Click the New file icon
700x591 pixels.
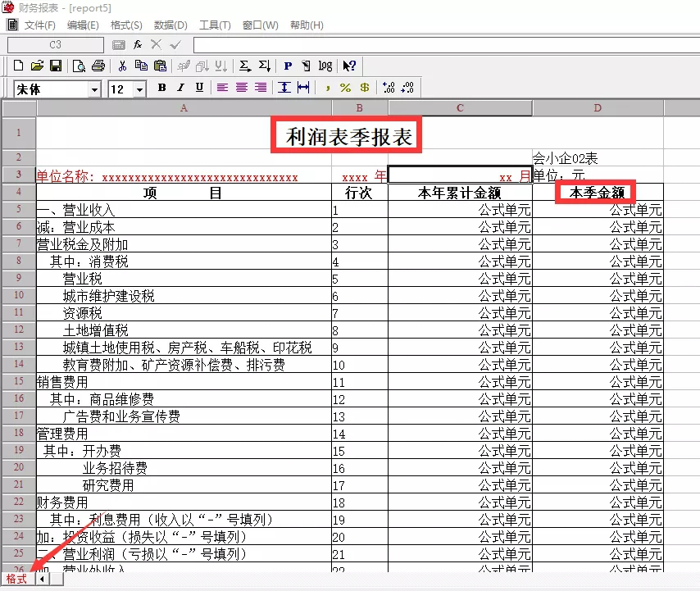click(18, 66)
